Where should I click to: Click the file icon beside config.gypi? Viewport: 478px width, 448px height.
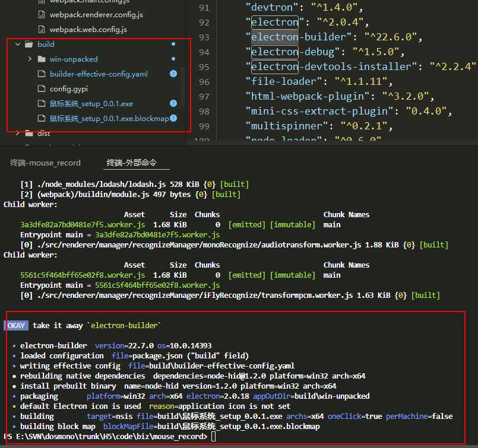click(x=42, y=88)
